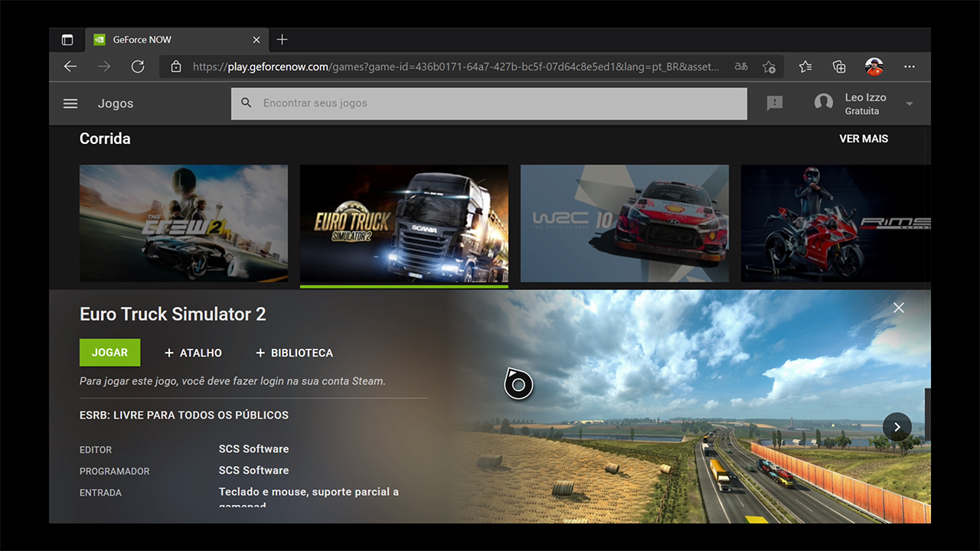Select the RiMS Racing motorcycle thumbnail
The height and width of the screenshot is (551, 980).
pyautogui.click(x=836, y=223)
